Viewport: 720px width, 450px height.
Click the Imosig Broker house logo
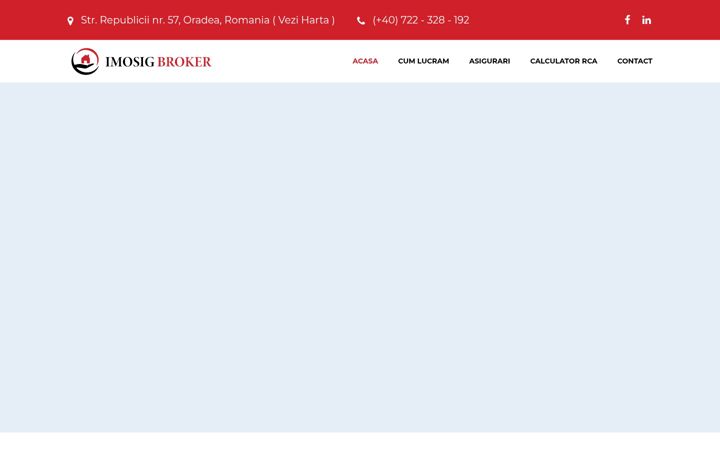[x=85, y=61]
